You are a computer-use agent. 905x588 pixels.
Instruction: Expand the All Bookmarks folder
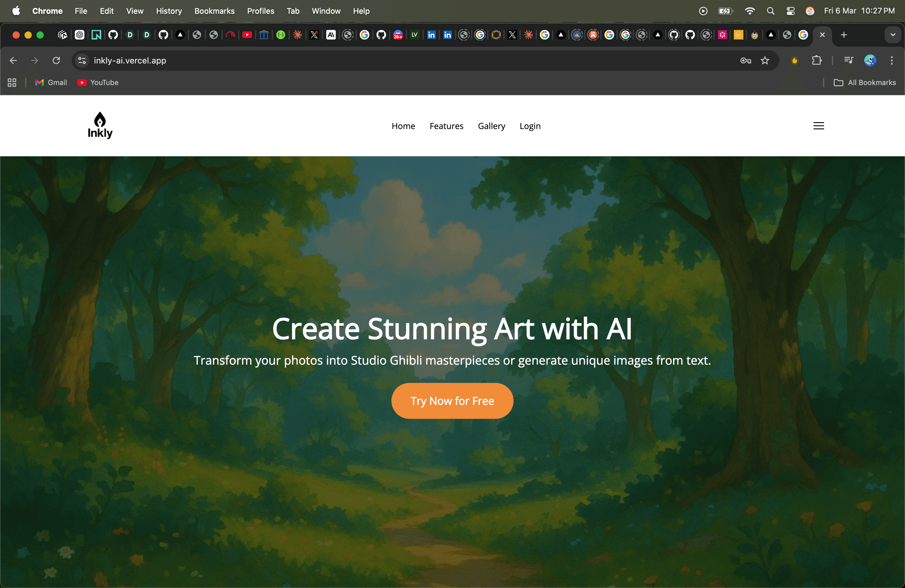pos(865,83)
